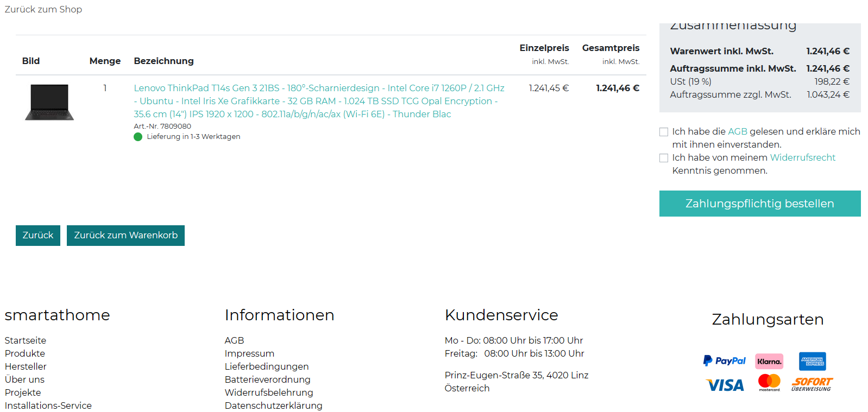Click the Prinz-Eugen-Straße 35 address
The height and width of the screenshot is (412, 868).
coord(517,375)
